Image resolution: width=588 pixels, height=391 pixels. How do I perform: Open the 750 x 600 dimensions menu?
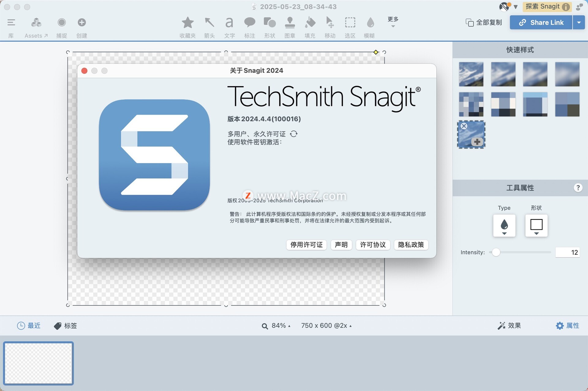[326, 325]
